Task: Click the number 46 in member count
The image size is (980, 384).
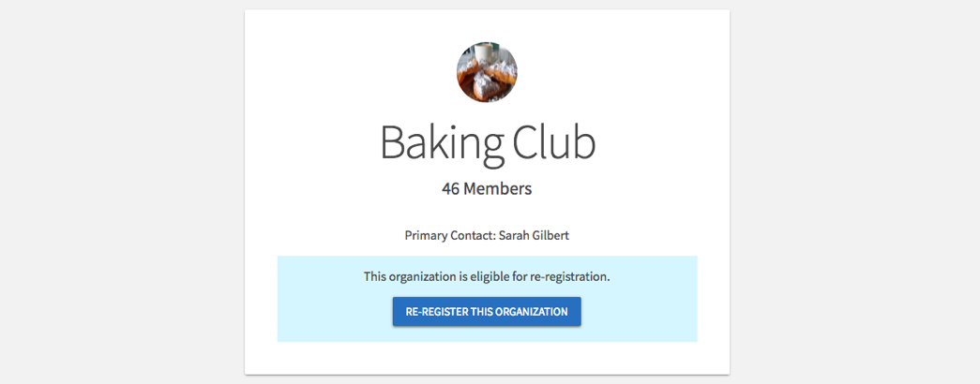Action: point(450,188)
